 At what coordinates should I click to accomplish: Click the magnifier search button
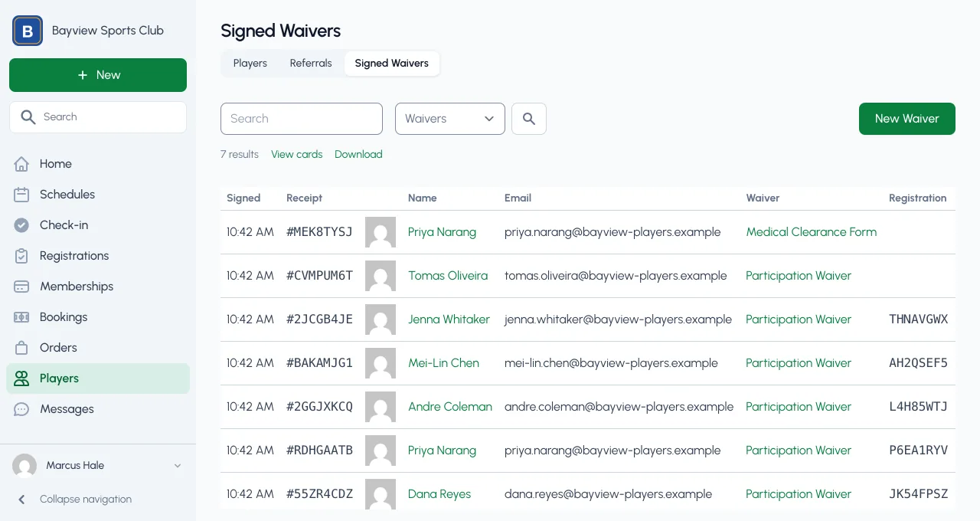[x=529, y=119]
